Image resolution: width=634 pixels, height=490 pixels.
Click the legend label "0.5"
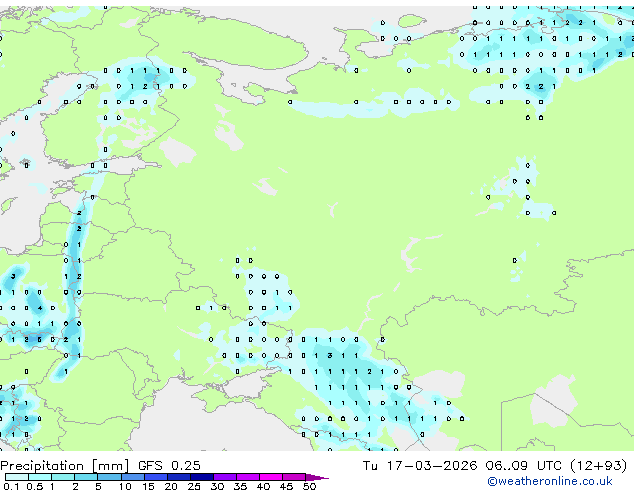pyautogui.click(x=35, y=486)
